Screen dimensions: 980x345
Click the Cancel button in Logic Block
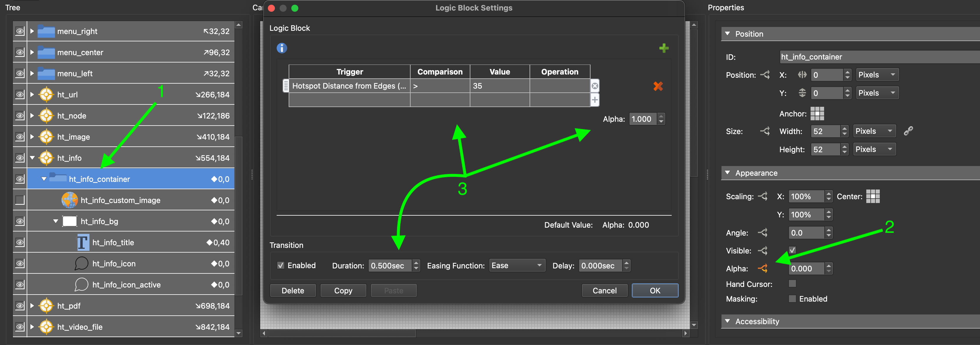click(x=604, y=290)
